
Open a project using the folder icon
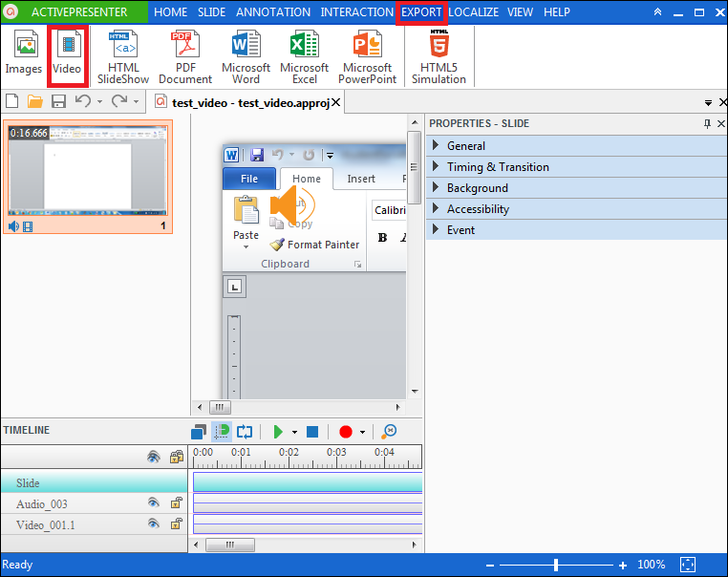tap(34, 100)
